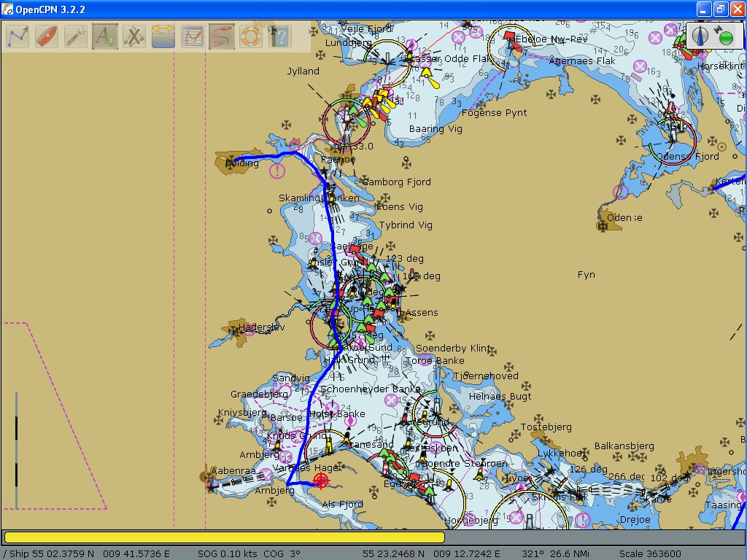Open the Help question mark icon
Image resolution: width=747 pixels, height=560 pixels.
click(280, 36)
